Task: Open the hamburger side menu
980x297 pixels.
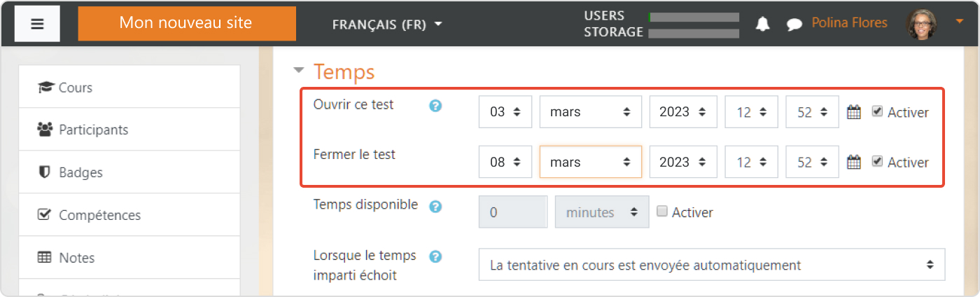Action: pos(37,23)
